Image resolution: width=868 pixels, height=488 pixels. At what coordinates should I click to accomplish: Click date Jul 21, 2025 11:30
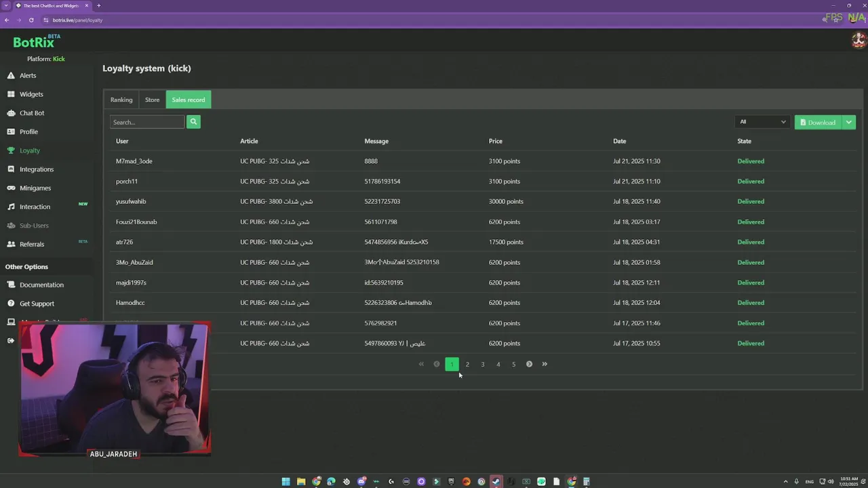[637, 161]
